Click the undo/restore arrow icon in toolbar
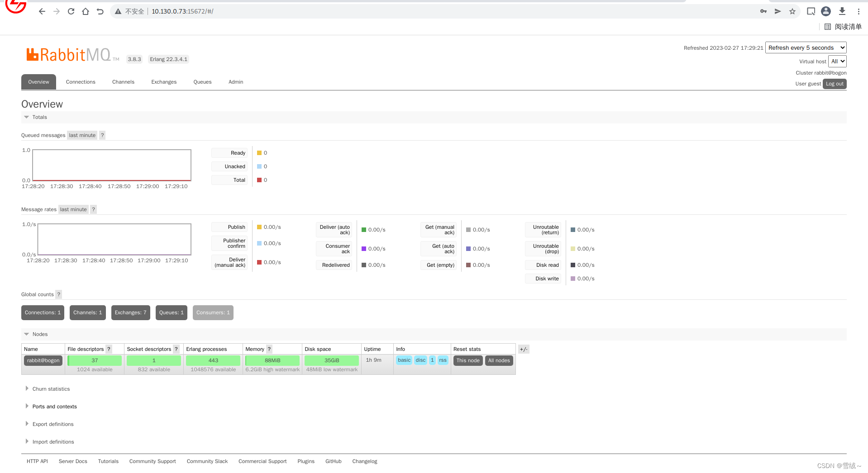 pos(100,11)
